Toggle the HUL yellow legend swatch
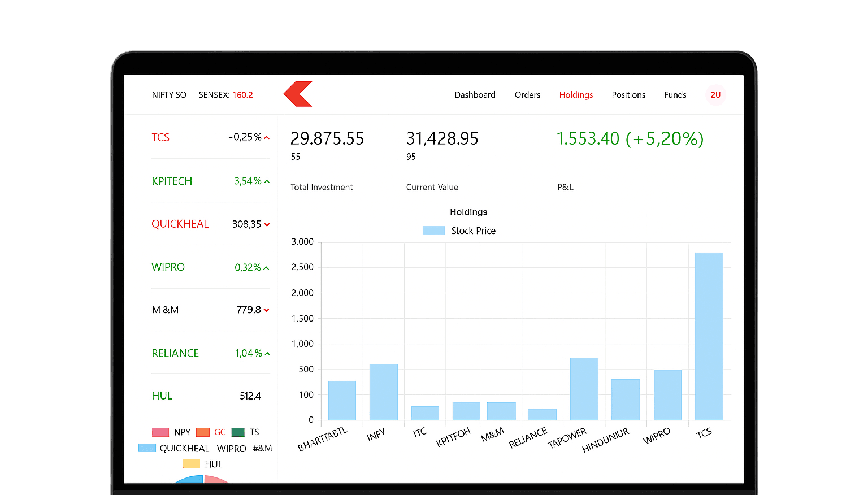The image size is (868, 495). click(x=192, y=464)
